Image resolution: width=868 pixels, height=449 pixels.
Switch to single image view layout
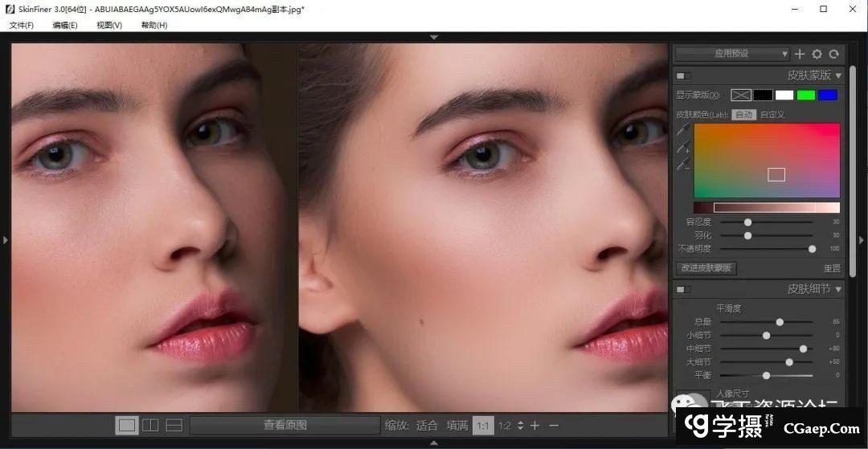[127, 425]
